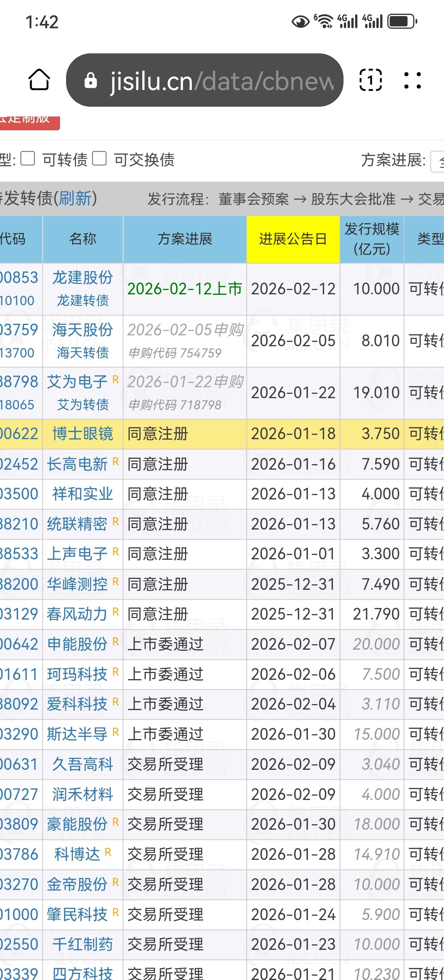
Task: Check the 可转债 checkbox
Action: [28, 158]
